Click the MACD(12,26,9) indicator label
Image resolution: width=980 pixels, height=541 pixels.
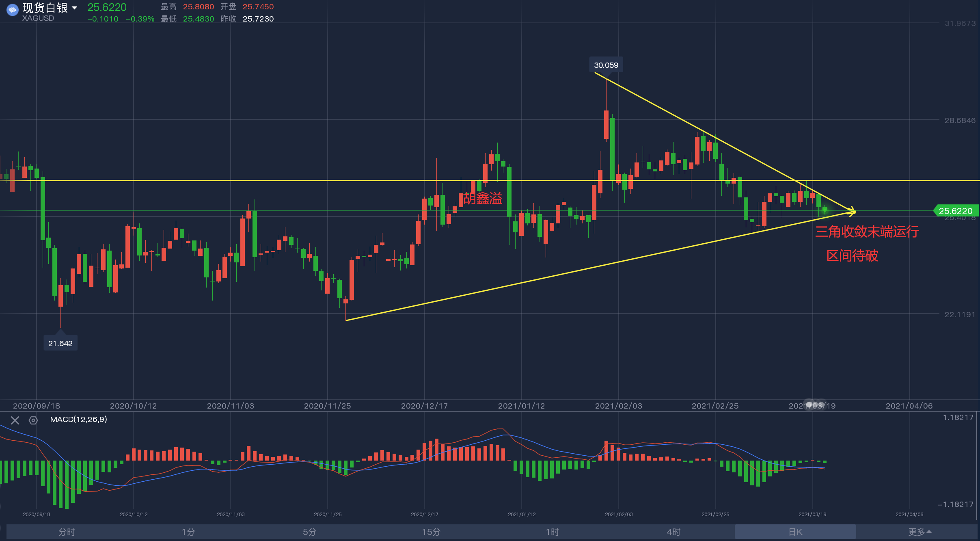78,419
